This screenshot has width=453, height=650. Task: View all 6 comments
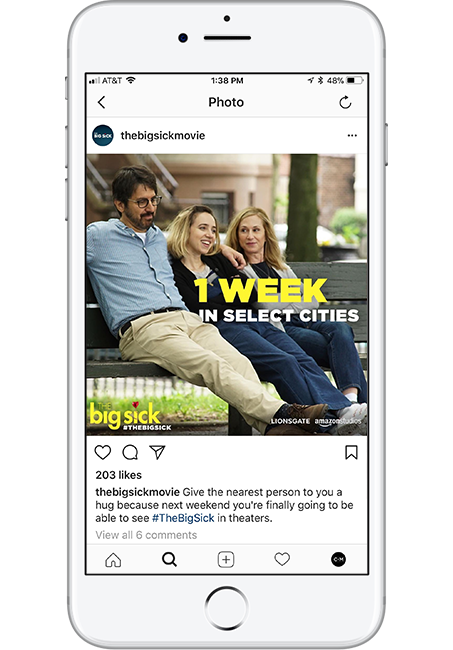click(x=146, y=535)
